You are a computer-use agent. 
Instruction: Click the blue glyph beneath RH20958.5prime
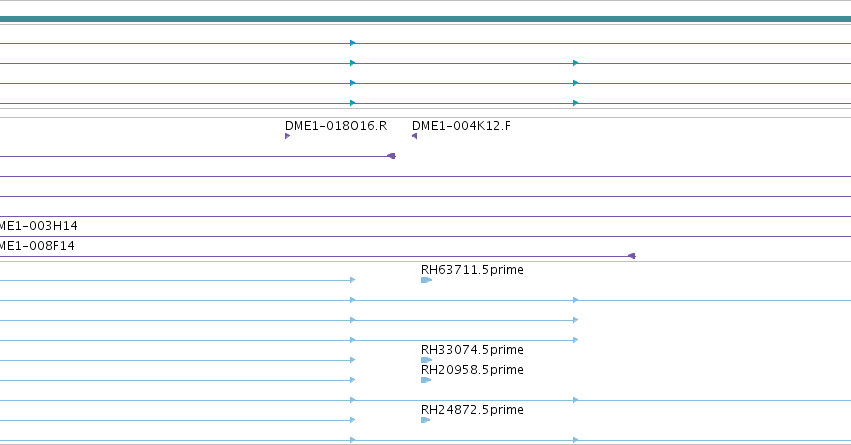[426, 380]
